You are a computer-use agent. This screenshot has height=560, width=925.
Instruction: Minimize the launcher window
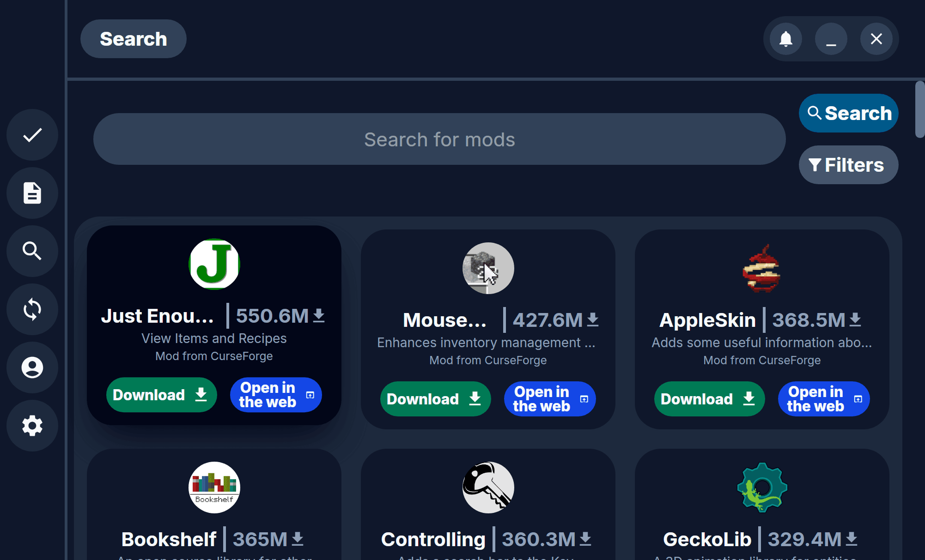tap(831, 39)
